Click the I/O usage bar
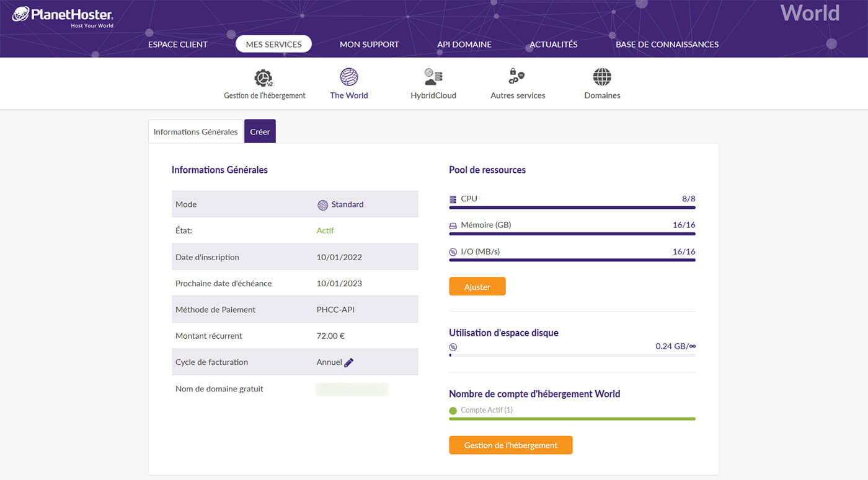The height and width of the screenshot is (480, 868). [572, 260]
